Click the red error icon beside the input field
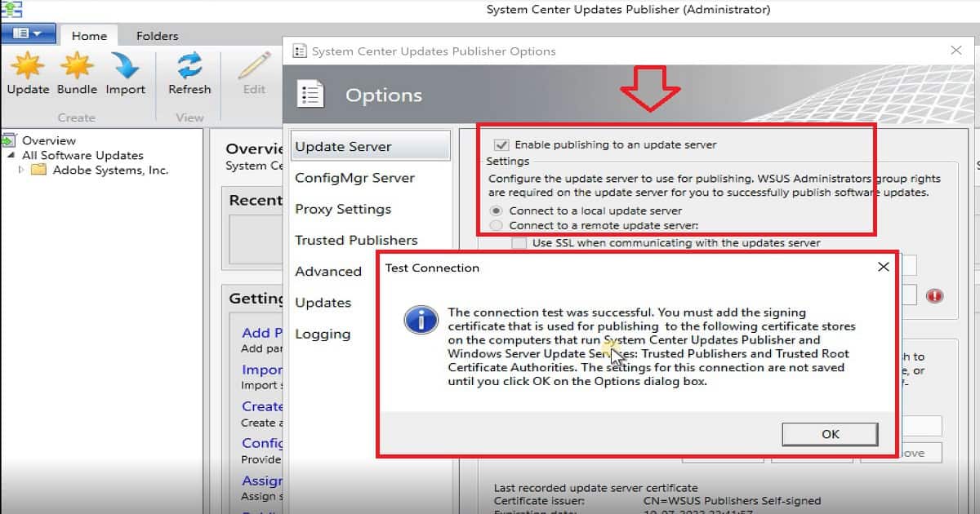Screen dimensions: 980x514 point(935,295)
